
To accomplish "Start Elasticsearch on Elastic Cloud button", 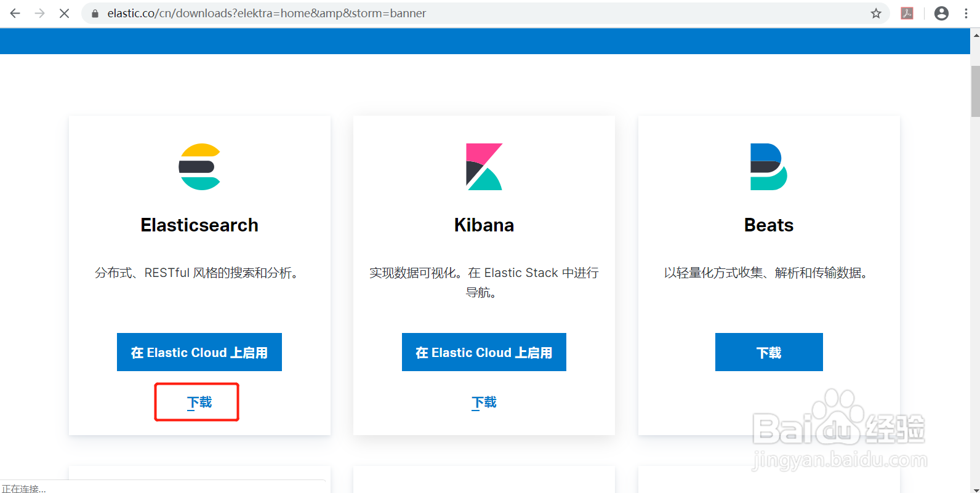I will point(199,352).
